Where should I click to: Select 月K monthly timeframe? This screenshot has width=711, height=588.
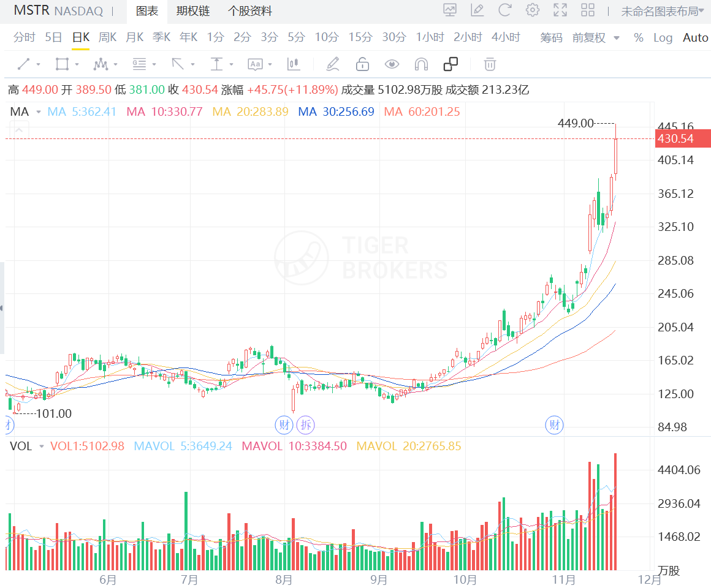click(135, 37)
